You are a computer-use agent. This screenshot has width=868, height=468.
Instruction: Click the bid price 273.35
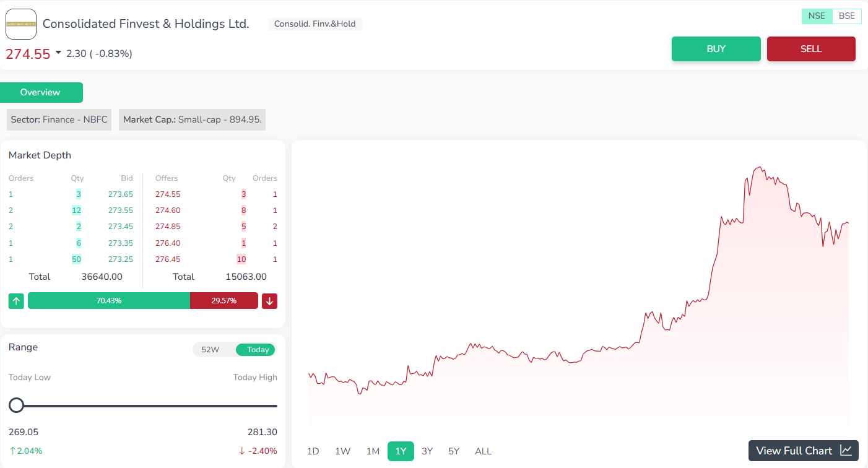(x=120, y=243)
